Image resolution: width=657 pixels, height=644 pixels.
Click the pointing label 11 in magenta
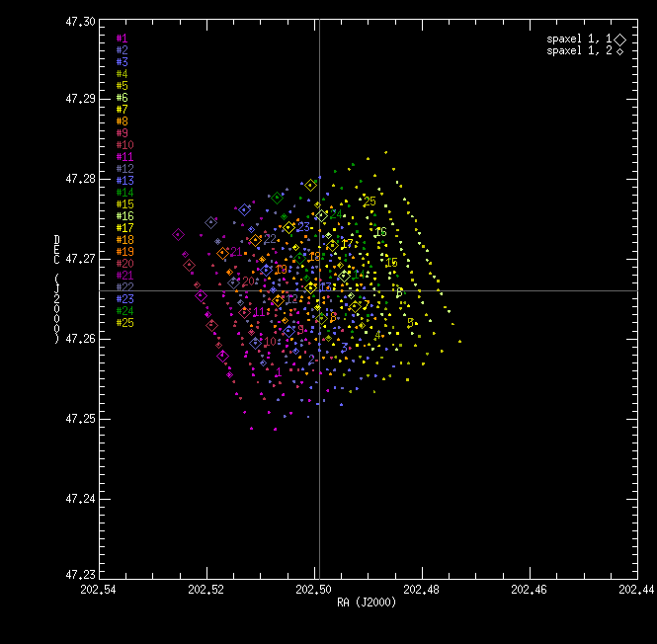(x=259, y=312)
